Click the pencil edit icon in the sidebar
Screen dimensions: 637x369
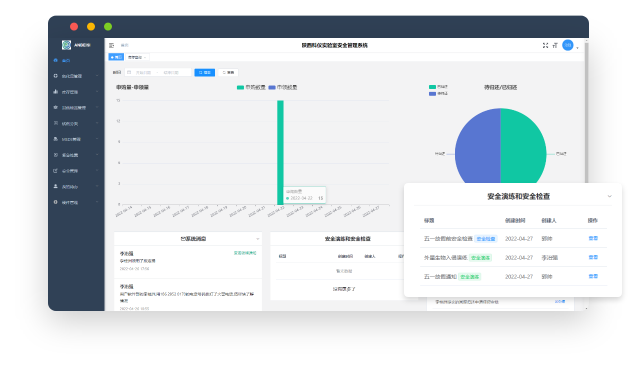(x=55, y=171)
